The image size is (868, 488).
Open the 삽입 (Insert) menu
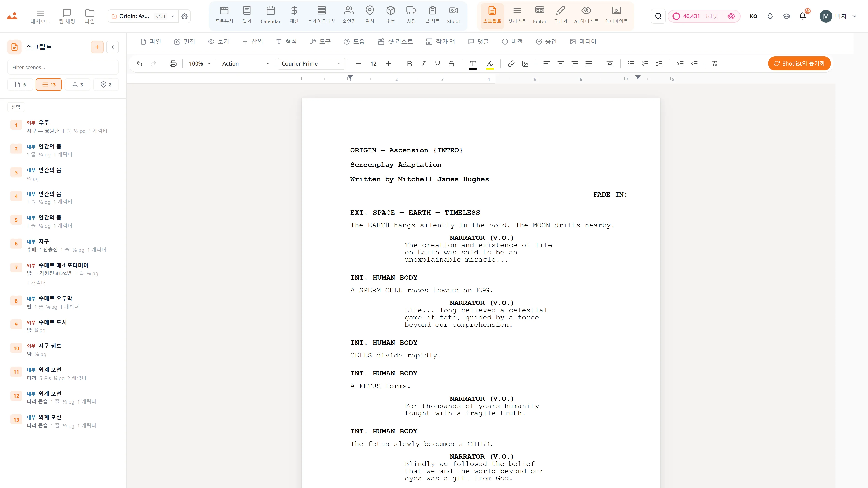click(252, 41)
